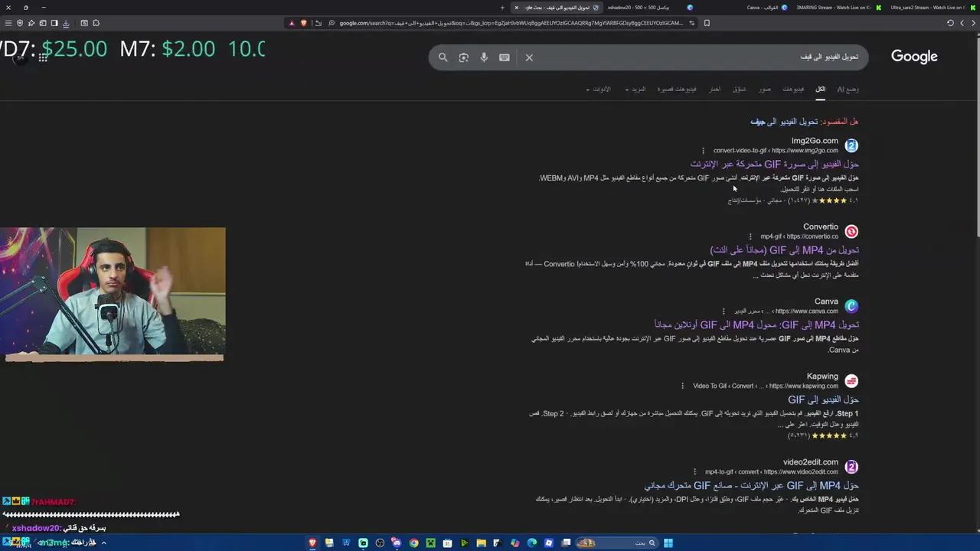Click the Google search magnifier icon

(x=443, y=57)
